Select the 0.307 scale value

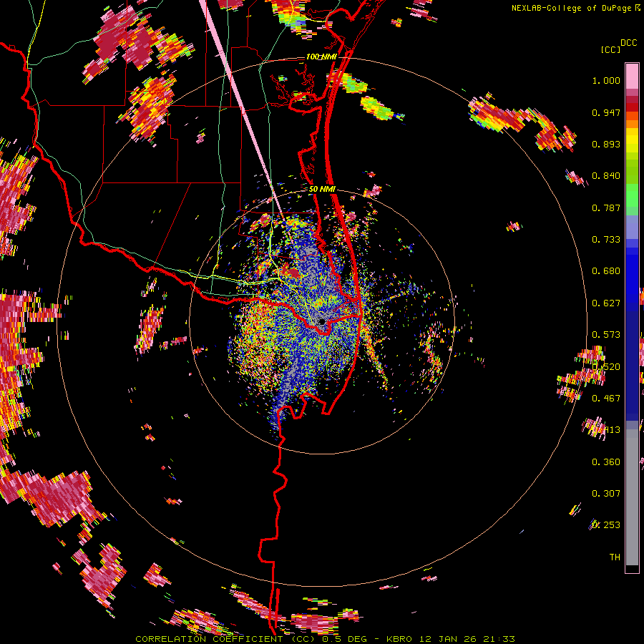(606, 494)
